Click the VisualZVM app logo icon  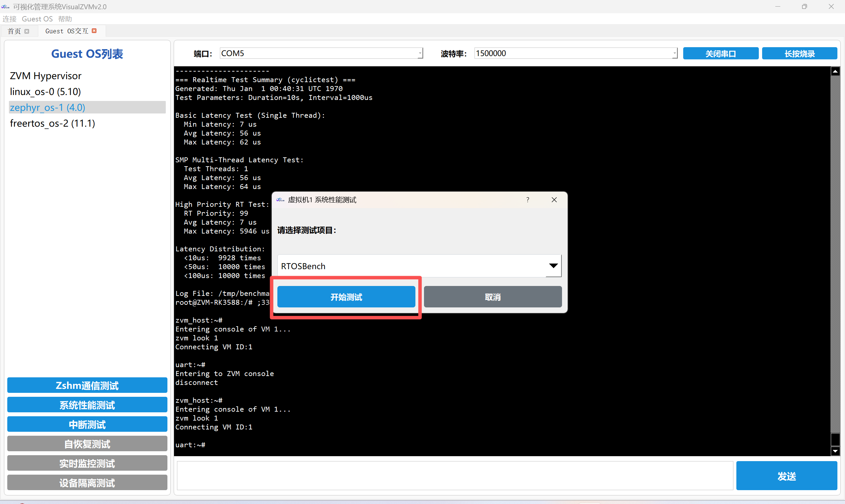(5, 7)
